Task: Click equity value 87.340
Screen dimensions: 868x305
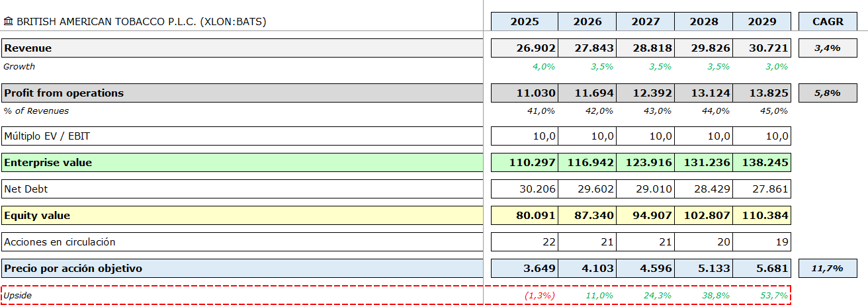Action: [587, 216]
